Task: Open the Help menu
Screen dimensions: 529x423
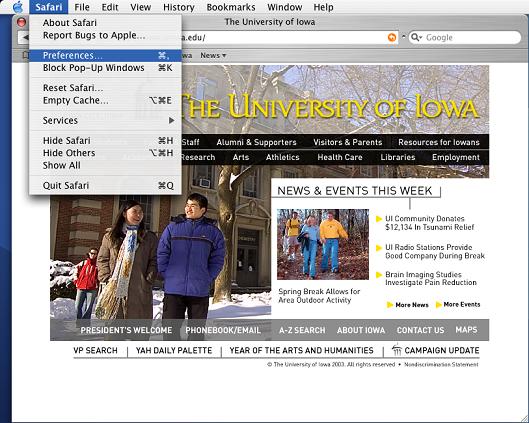Action: pyautogui.click(x=323, y=7)
